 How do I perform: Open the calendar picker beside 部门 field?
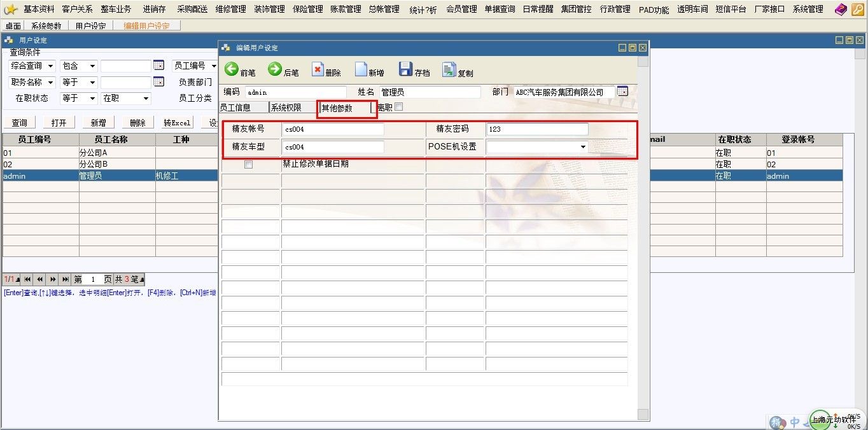(x=622, y=92)
